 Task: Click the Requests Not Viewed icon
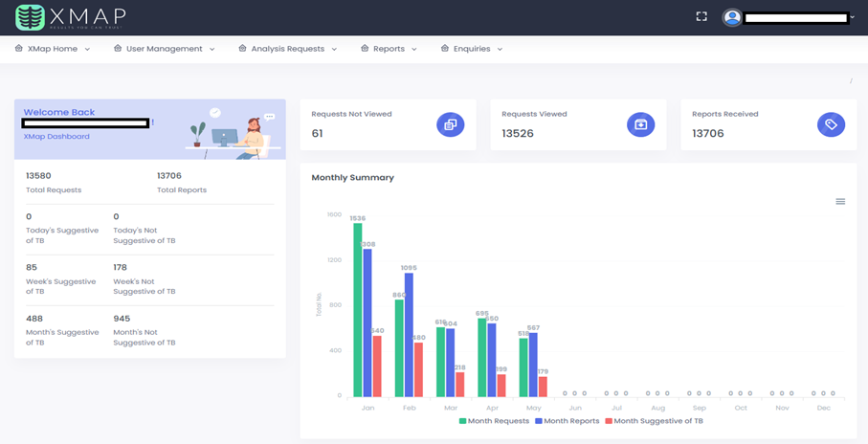pos(450,124)
